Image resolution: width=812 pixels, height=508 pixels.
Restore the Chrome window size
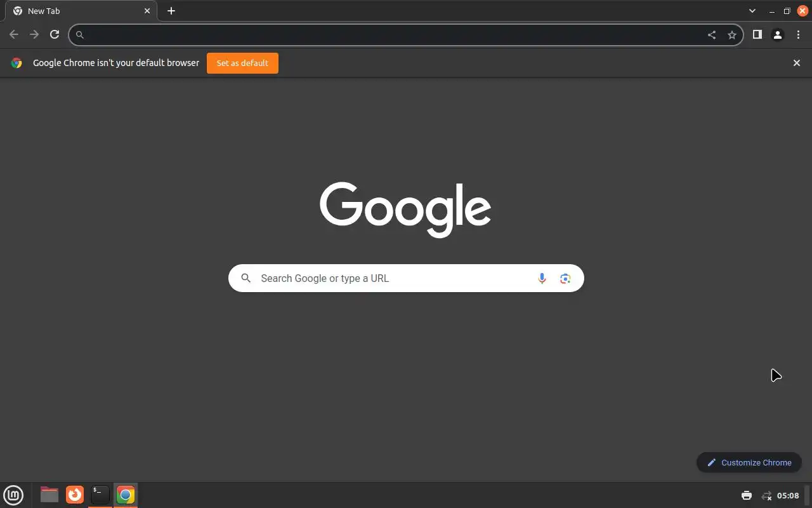pyautogui.click(x=787, y=11)
